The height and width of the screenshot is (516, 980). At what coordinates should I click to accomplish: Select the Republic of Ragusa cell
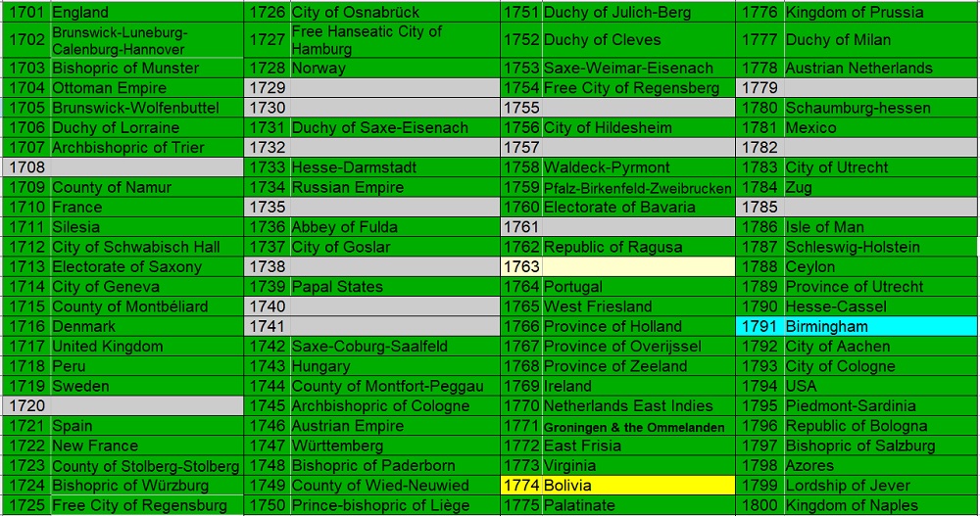(638, 247)
